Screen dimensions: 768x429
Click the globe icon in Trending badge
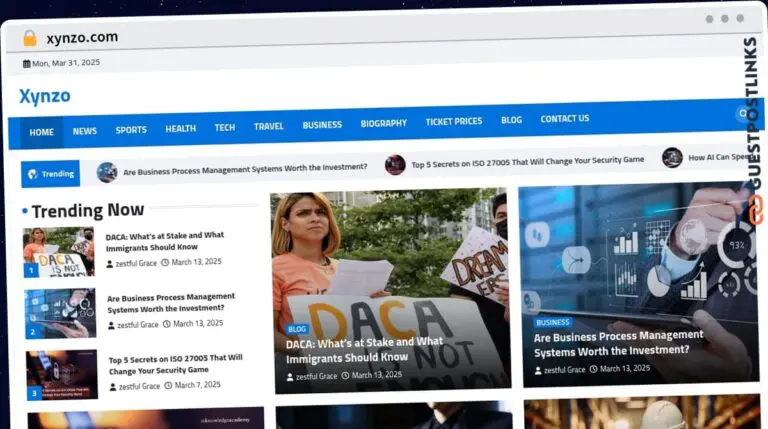tap(33, 174)
